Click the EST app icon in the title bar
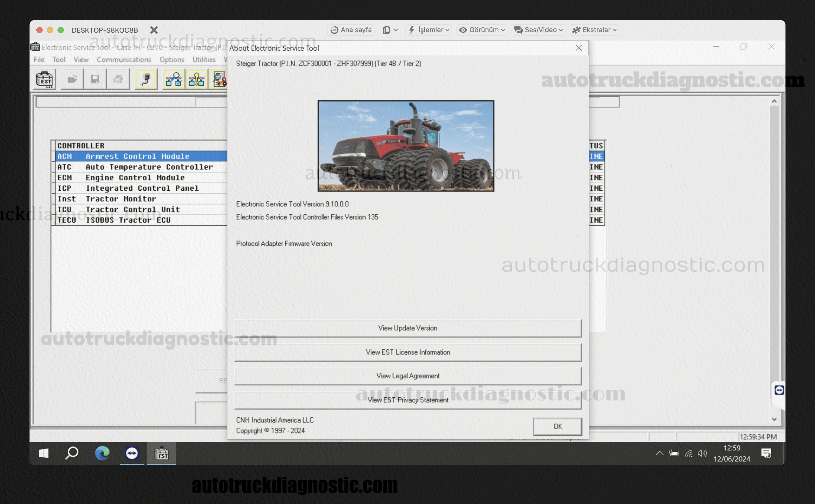Viewport: 815px width, 504px height. pos(35,47)
